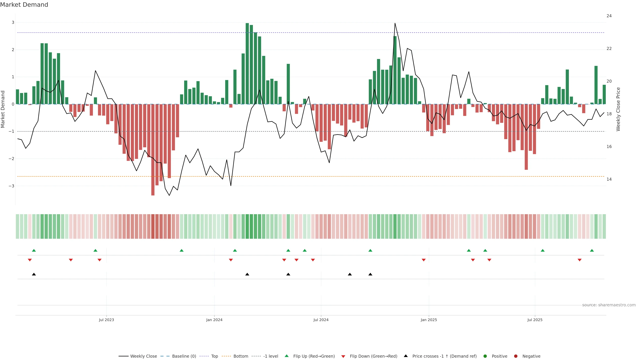
Task: Toggle Price crosses -1 legend entry
Action: click(x=444, y=356)
